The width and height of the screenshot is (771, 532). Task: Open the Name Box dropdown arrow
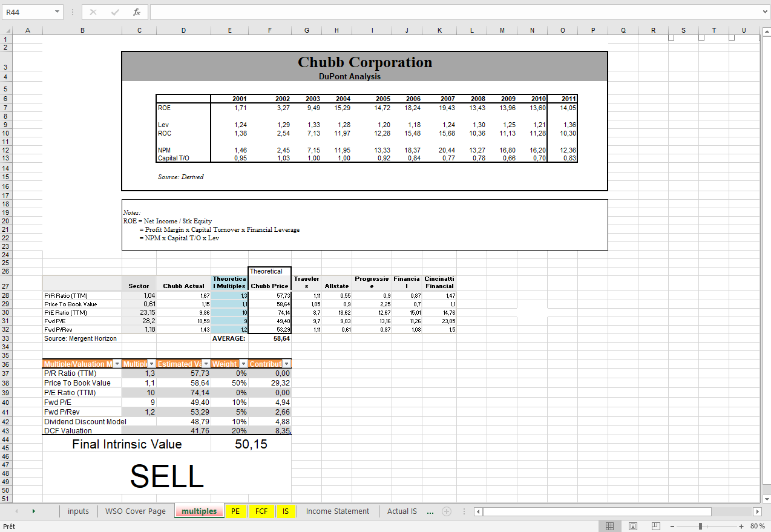pyautogui.click(x=57, y=12)
